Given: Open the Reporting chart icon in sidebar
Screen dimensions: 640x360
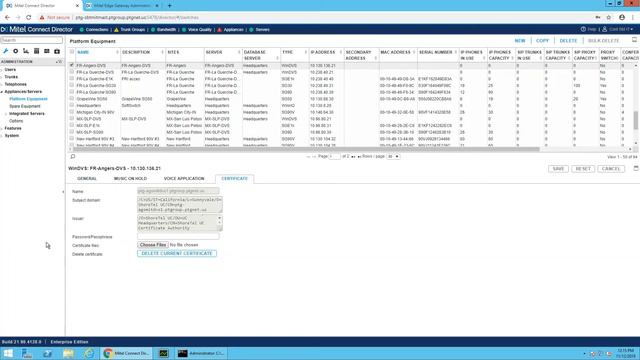Looking at the screenshot, I should pos(26,51).
